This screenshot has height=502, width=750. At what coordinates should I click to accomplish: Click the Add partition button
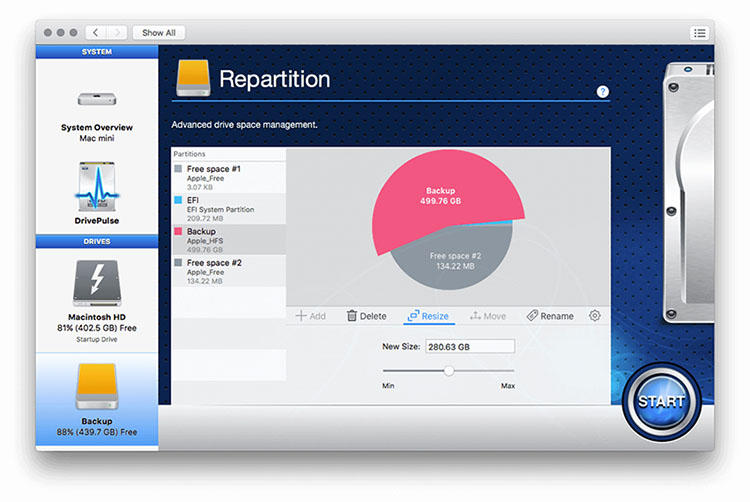310,316
